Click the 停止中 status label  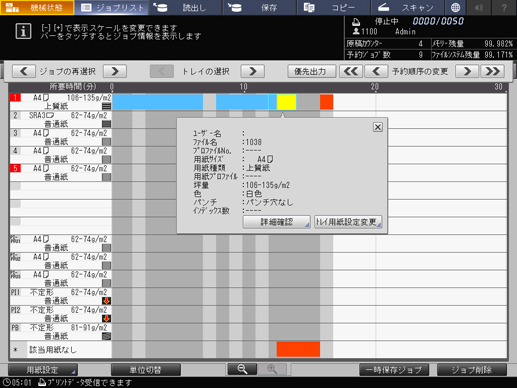click(386, 22)
